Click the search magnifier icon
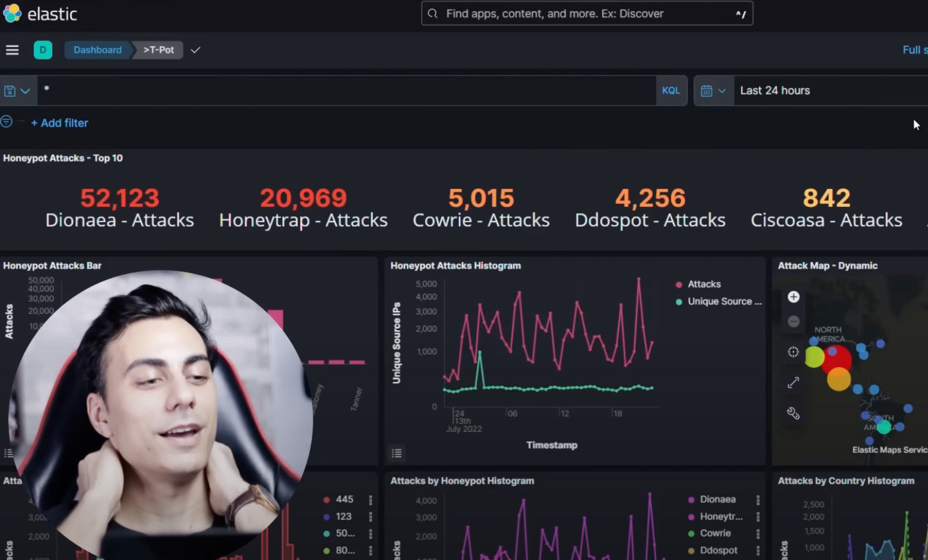Image resolution: width=928 pixels, height=560 pixels. coord(433,14)
